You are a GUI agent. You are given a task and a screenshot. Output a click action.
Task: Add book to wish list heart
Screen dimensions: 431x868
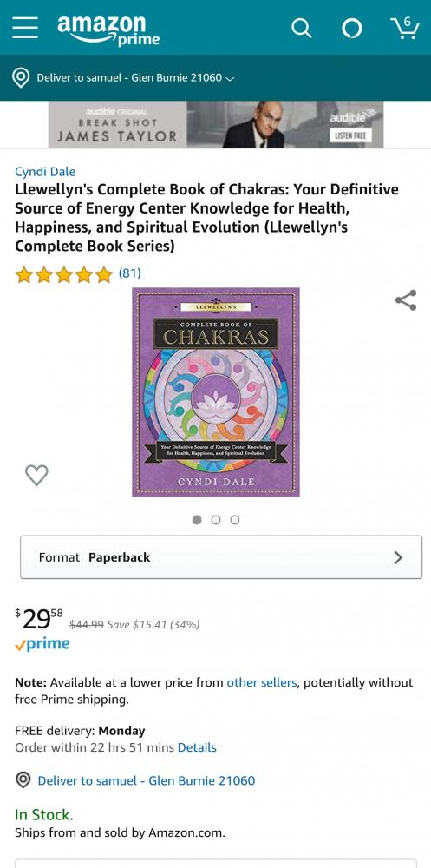click(x=36, y=475)
